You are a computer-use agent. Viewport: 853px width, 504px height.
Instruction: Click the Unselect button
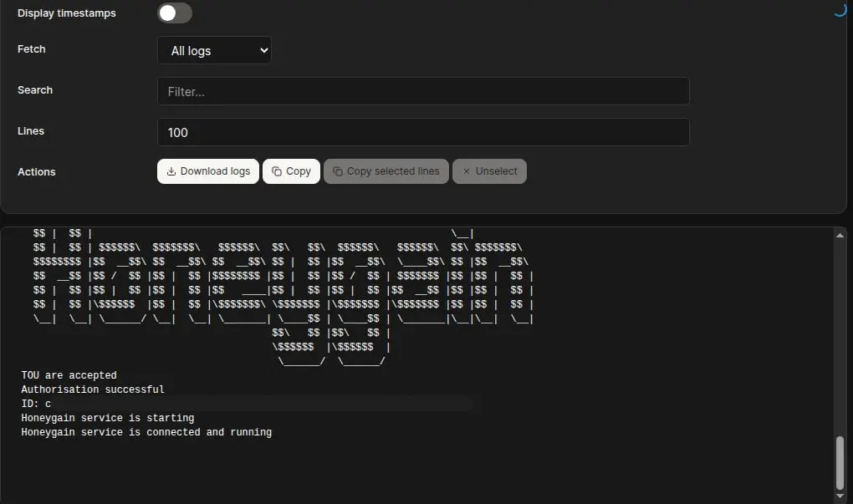(489, 171)
